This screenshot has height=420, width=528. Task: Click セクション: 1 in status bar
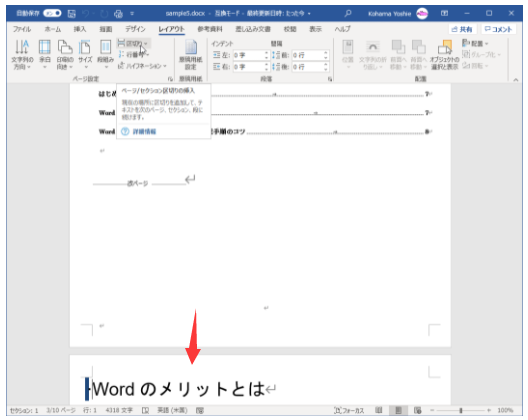[x=24, y=411]
